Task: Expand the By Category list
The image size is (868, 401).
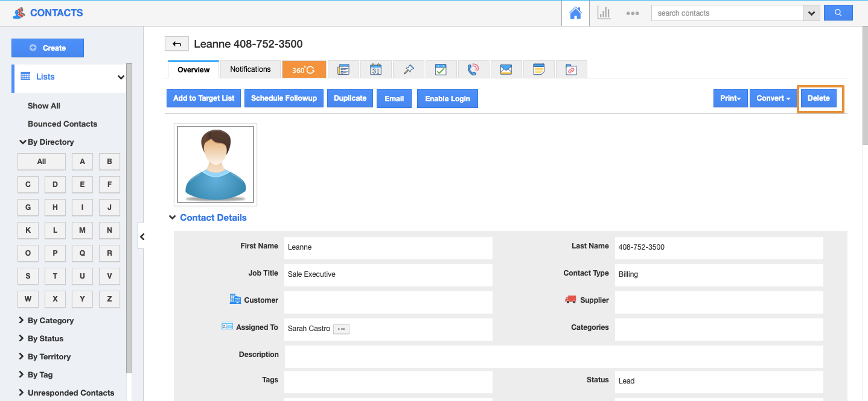Action: coord(50,320)
